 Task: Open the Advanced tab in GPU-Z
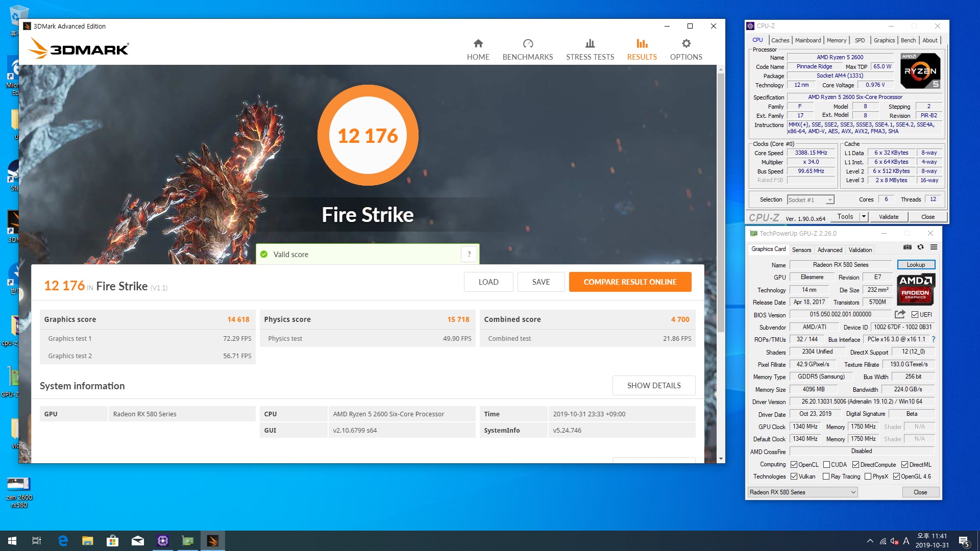(830, 250)
